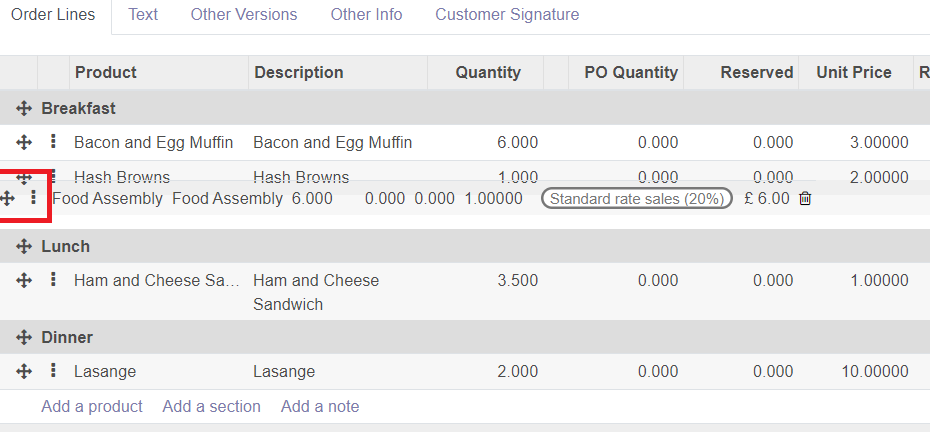
Task: Open Bacon and Egg Muffin kebab menu
Action: 53,142
